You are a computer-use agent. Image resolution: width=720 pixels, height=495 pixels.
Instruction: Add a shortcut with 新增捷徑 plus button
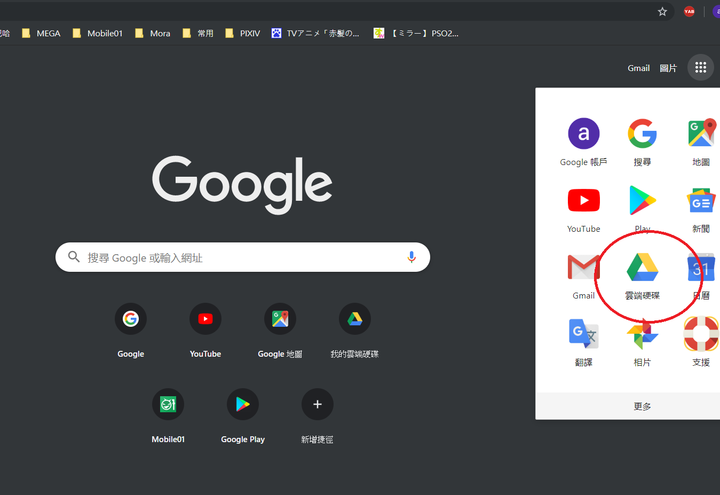pyautogui.click(x=317, y=416)
